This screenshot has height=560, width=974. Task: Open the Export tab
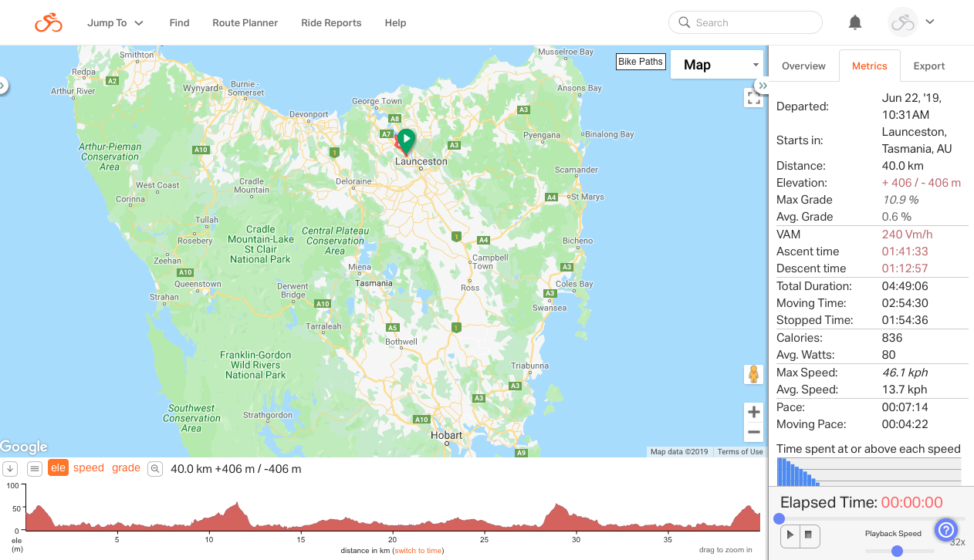[928, 66]
